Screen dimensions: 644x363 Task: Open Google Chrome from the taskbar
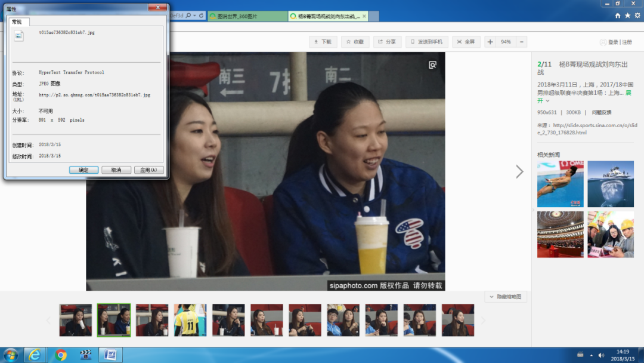coord(61,355)
